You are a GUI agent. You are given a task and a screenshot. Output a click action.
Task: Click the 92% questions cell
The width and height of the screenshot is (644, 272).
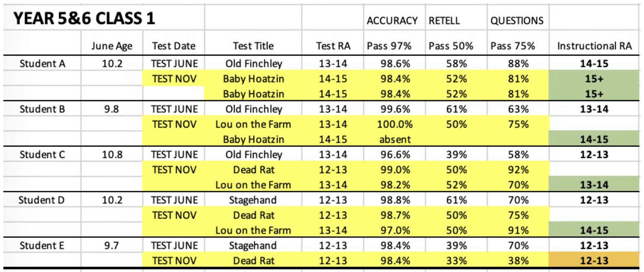point(518,169)
